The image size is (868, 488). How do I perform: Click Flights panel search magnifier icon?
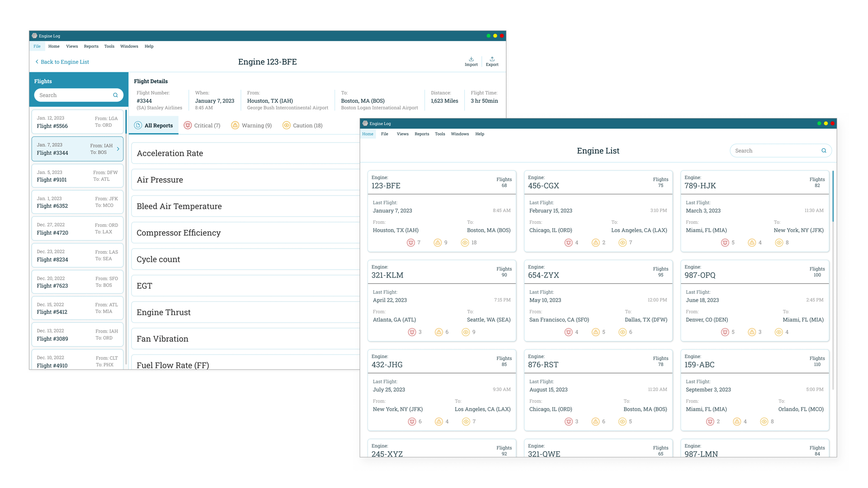click(x=115, y=95)
